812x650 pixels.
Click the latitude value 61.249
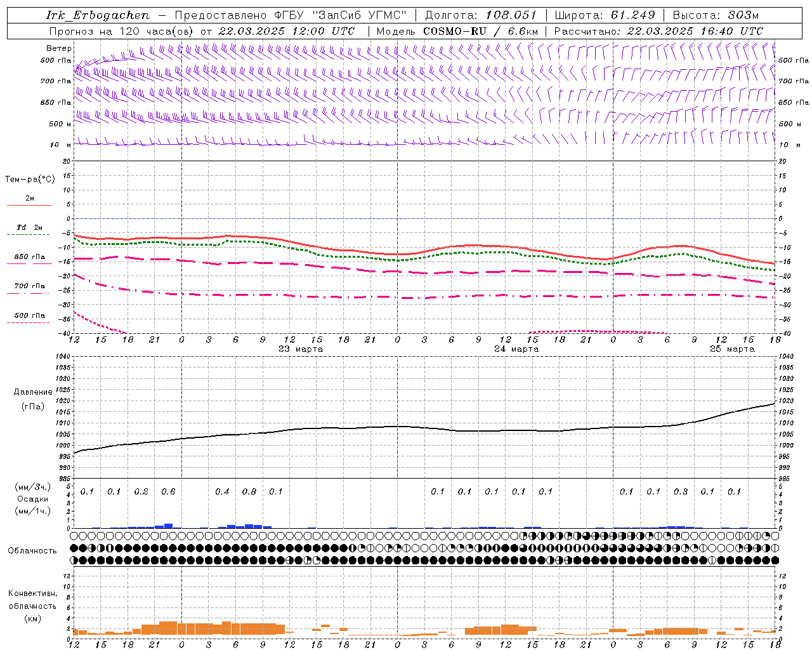point(633,15)
